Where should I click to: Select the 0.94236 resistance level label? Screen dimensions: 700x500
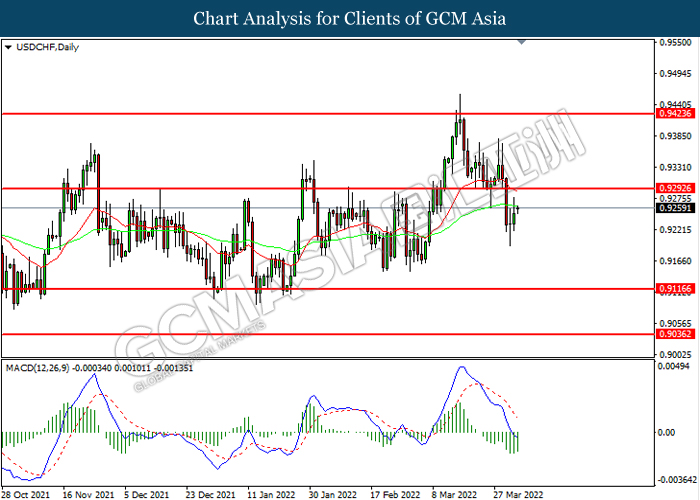click(x=677, y=114)
